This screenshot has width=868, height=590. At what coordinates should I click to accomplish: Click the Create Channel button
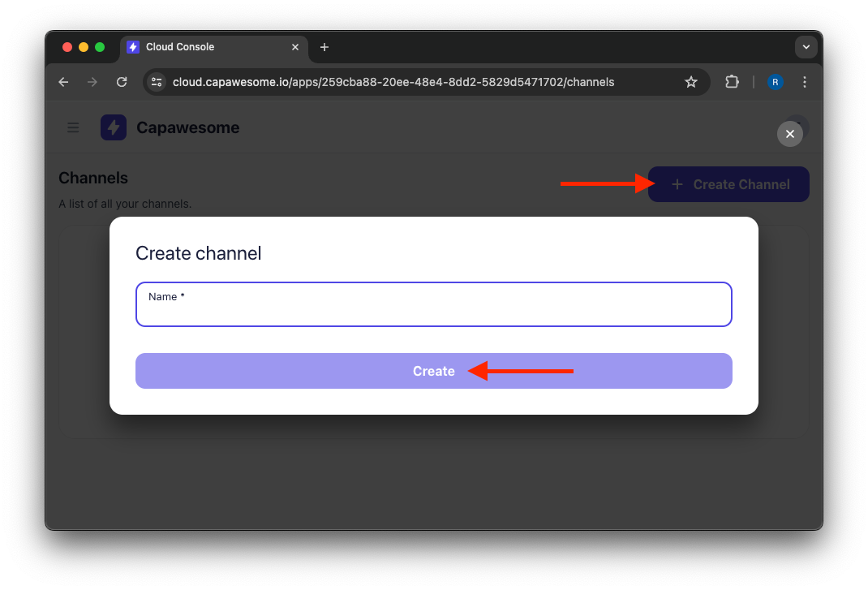(x=728, y=184)
